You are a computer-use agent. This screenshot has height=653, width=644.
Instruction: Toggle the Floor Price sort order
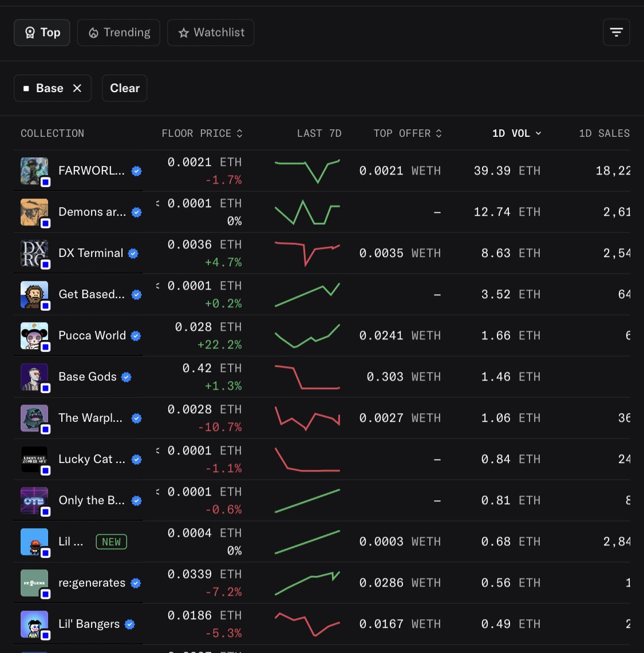239,133
